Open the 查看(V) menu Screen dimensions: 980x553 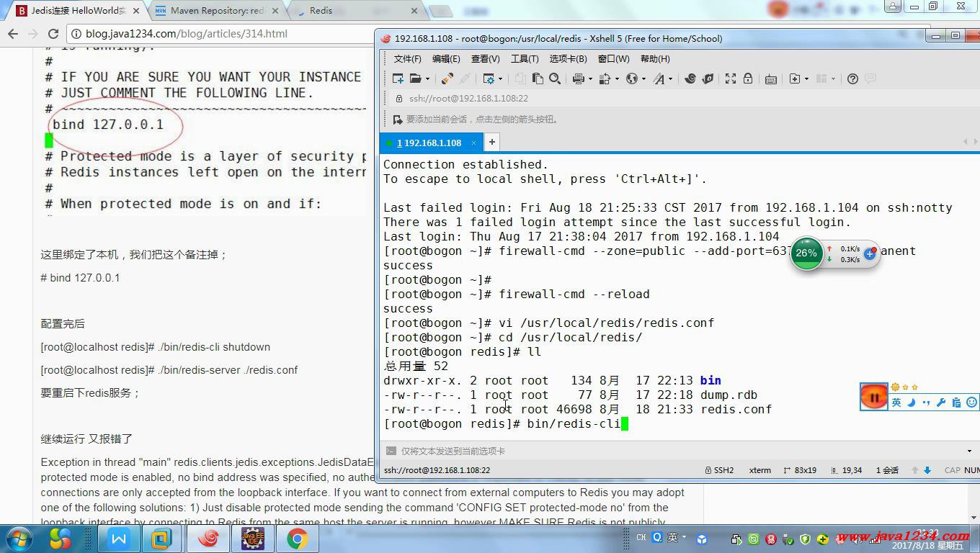486,58
